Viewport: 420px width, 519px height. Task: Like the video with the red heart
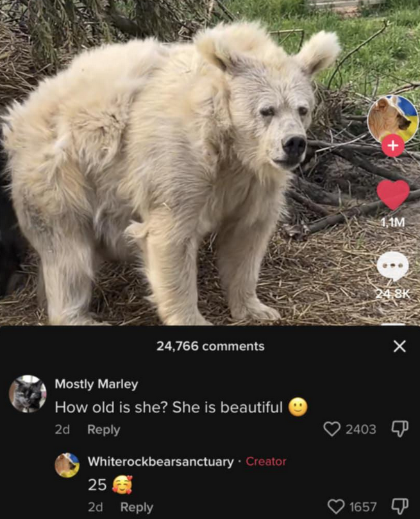[x=393, y=195]
